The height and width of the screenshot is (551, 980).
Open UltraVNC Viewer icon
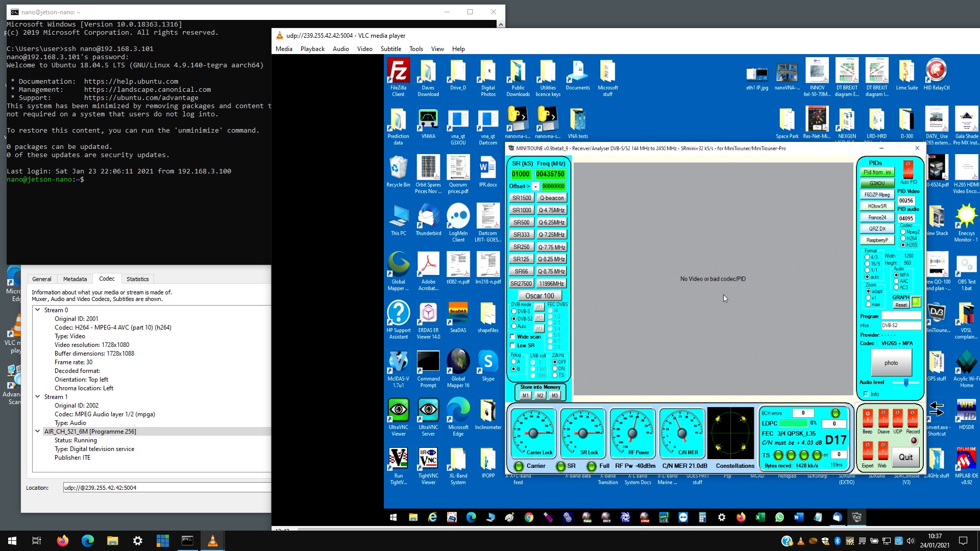point(398,417)
